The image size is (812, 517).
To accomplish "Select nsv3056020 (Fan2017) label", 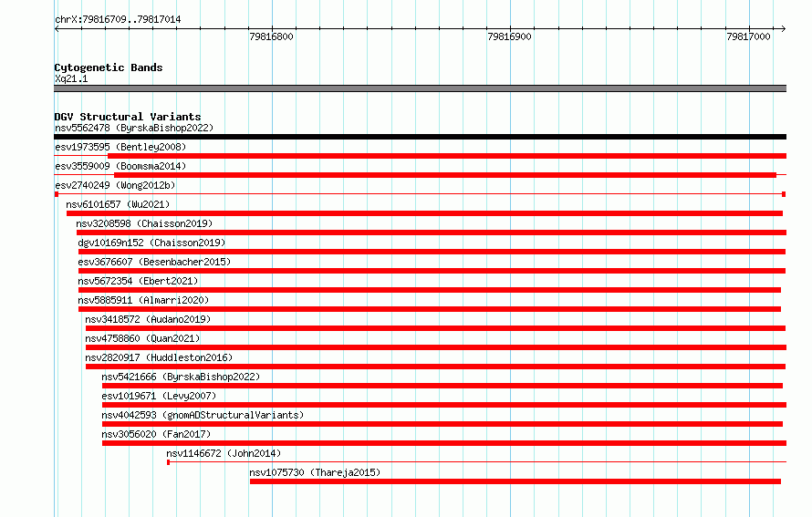I will coord(156,434).
